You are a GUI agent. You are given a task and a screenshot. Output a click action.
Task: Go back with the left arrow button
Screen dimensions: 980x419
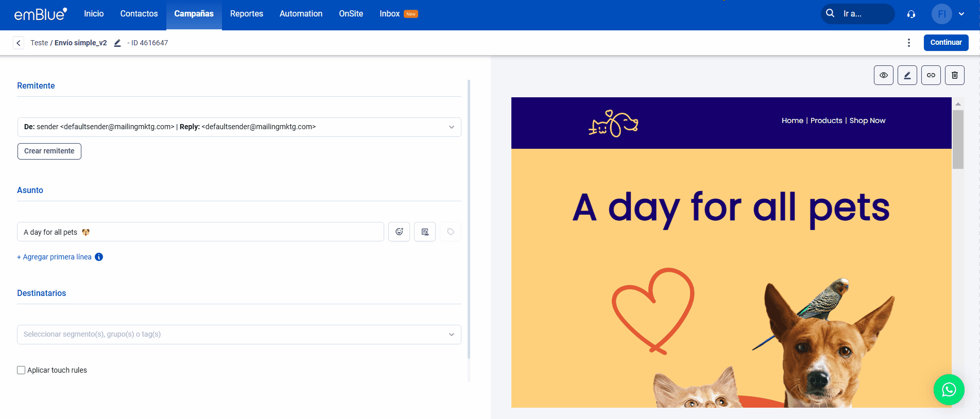click(19, 43)
